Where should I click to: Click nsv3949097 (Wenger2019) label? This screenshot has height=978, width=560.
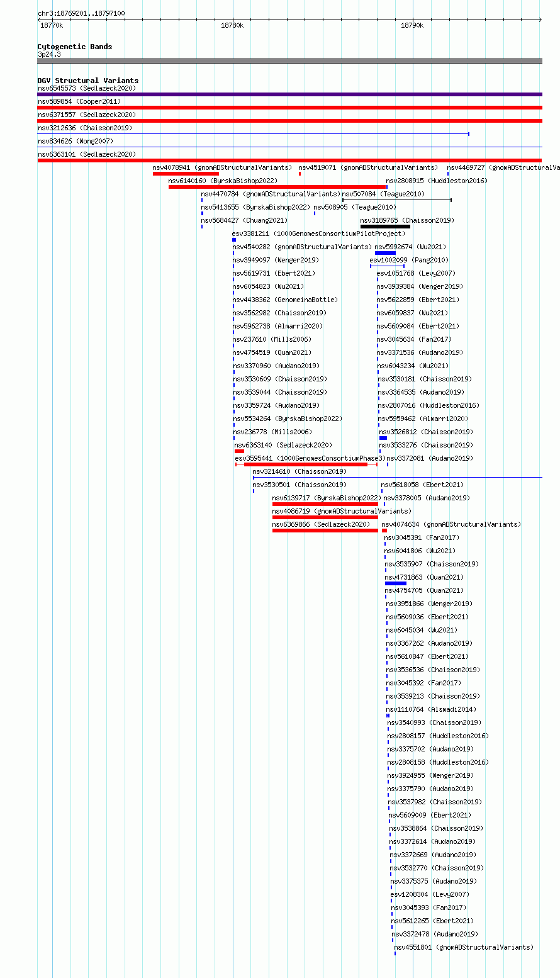coord(276,260)
